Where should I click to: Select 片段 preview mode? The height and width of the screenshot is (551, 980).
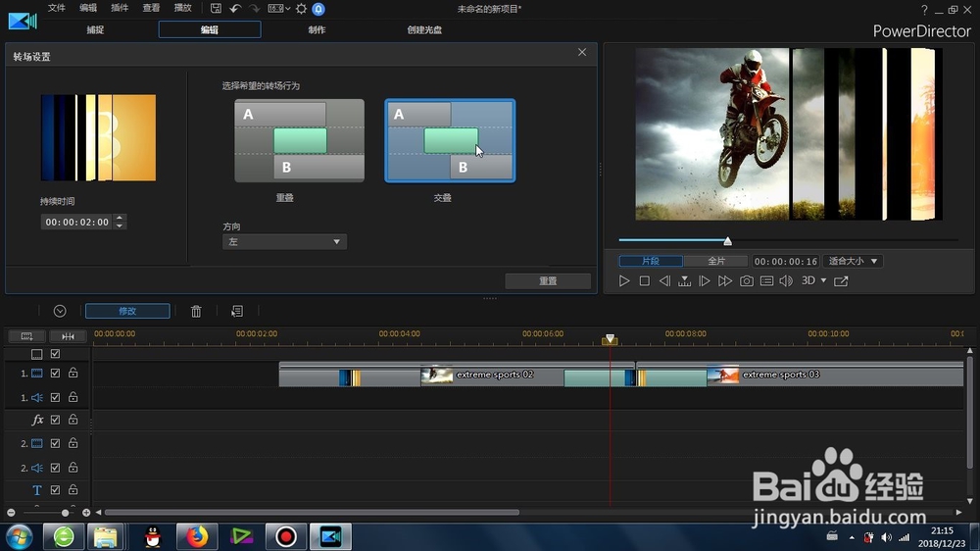[651, 261]
